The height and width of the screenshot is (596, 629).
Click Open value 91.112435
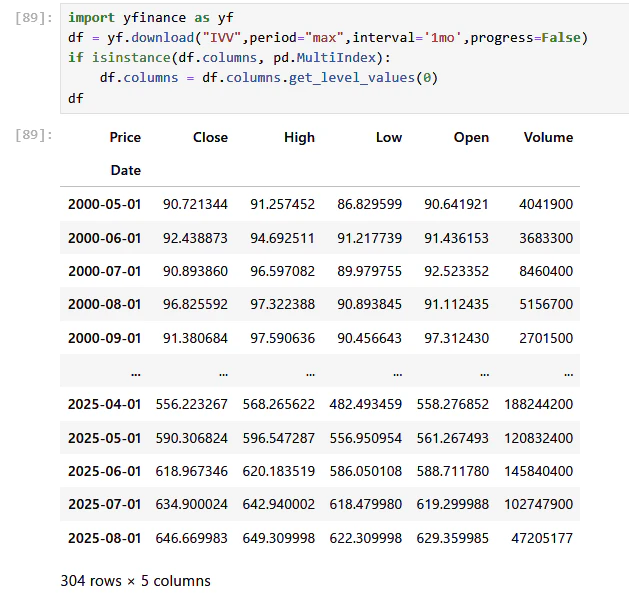point(457,304)
